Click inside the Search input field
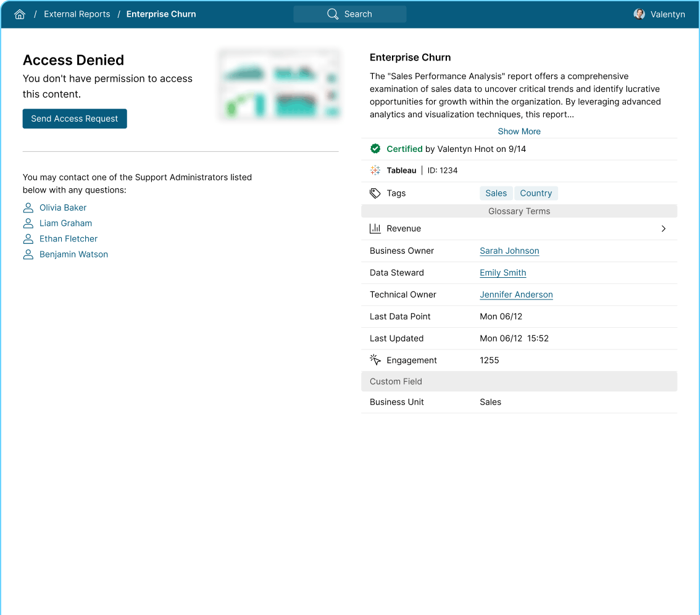This screenshot has width=700, height=615. [364, 14]
